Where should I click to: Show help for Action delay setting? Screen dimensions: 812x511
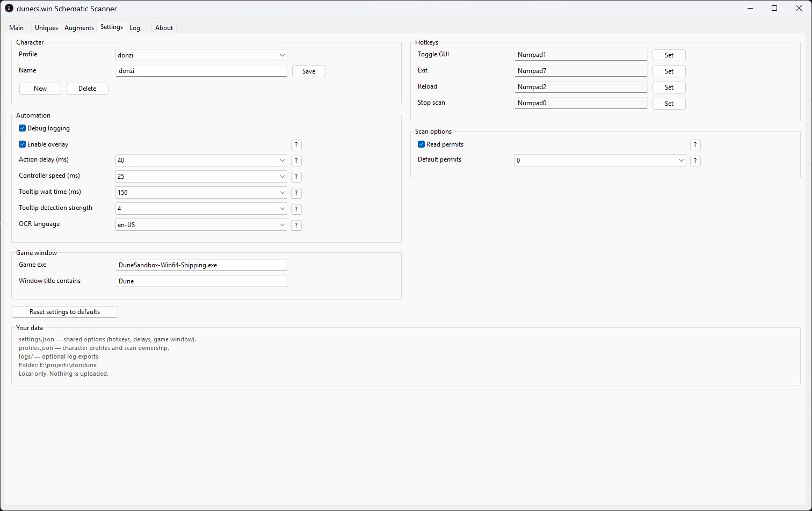(x=296, y=161)
